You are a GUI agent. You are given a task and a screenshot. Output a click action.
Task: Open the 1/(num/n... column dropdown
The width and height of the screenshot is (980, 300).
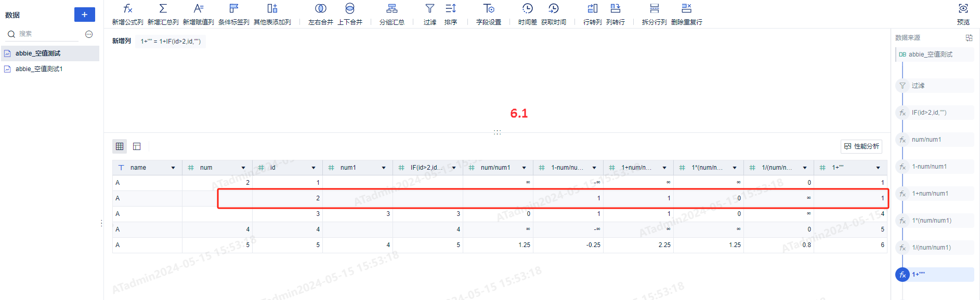point(805,168)
